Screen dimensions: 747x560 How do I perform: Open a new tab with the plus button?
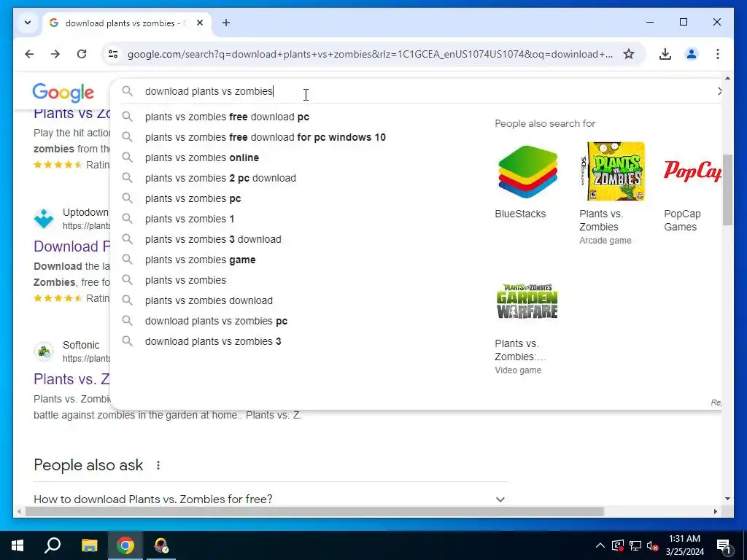226,23
